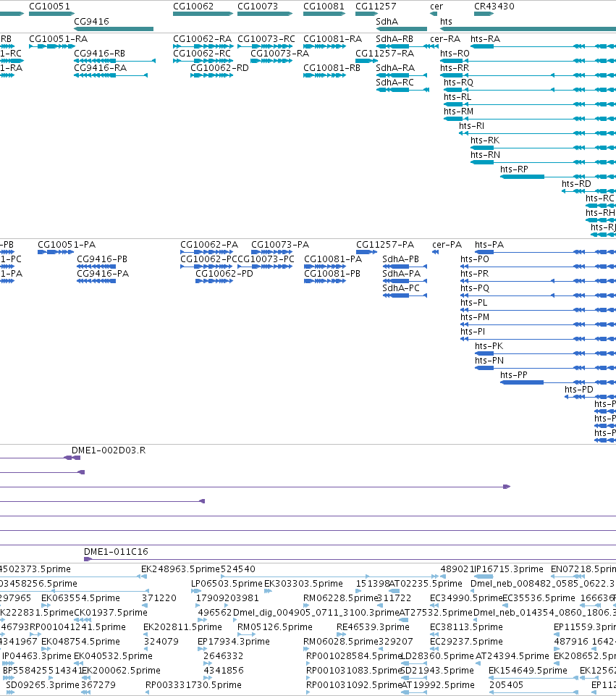The image size is (616, 696).
Task: Click transcript label cer-RA
Action: click(x=445, y=38)
